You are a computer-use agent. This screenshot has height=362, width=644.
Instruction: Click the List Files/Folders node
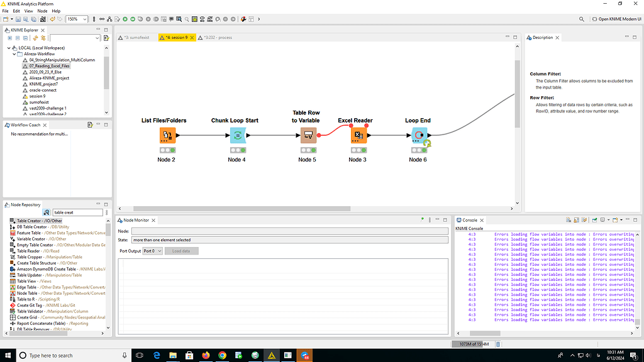click(x=167, y=134)
